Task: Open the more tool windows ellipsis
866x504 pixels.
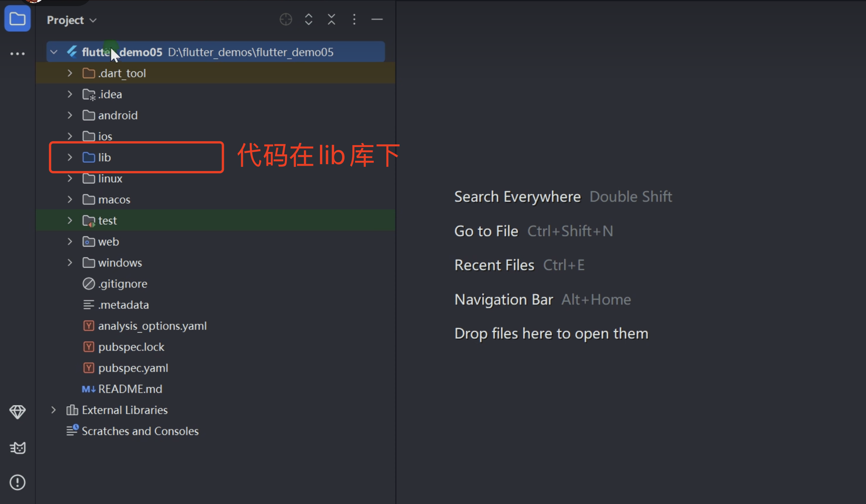Action: 18,54
